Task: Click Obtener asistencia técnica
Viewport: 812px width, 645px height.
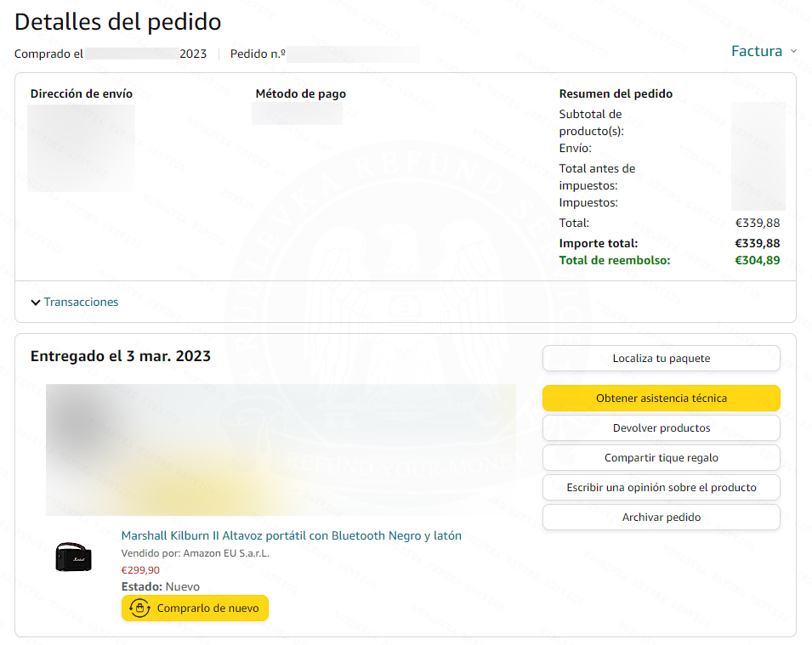Action: point(662,398)
